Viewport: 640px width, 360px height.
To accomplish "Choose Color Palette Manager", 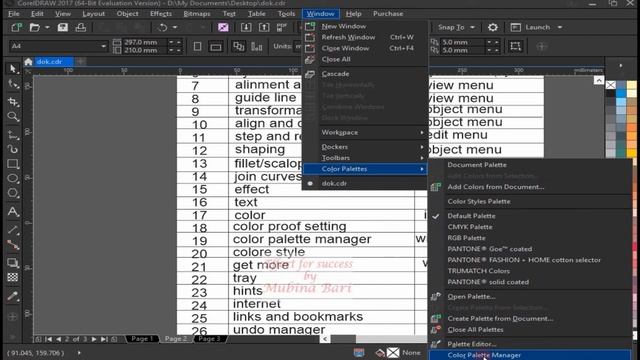I will pyautogui.click(x=530, y=355).
